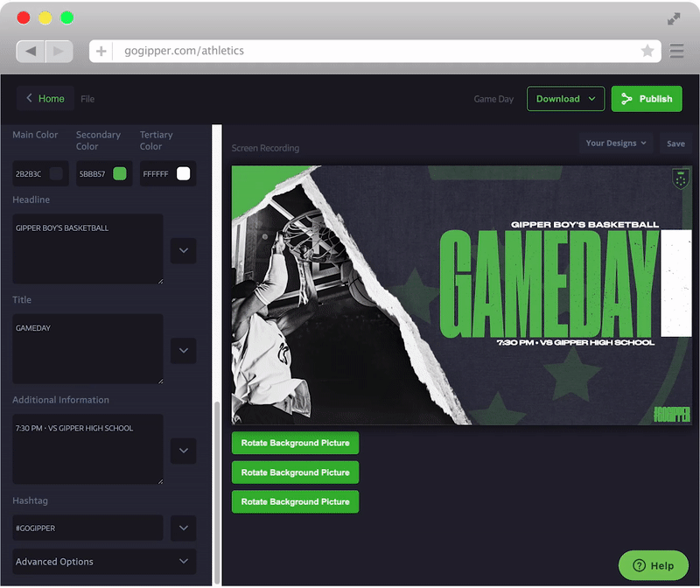Open the File menu

(87, 99)
